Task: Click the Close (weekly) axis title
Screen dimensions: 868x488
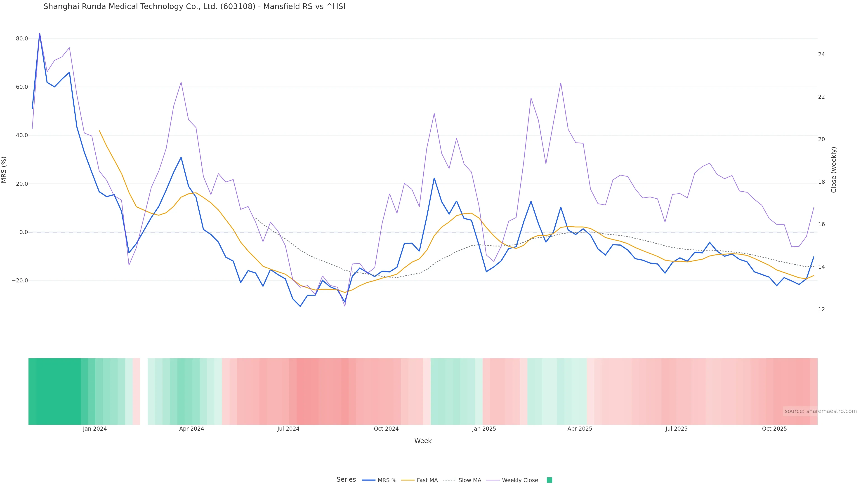Action: click(x=834, y=170)
